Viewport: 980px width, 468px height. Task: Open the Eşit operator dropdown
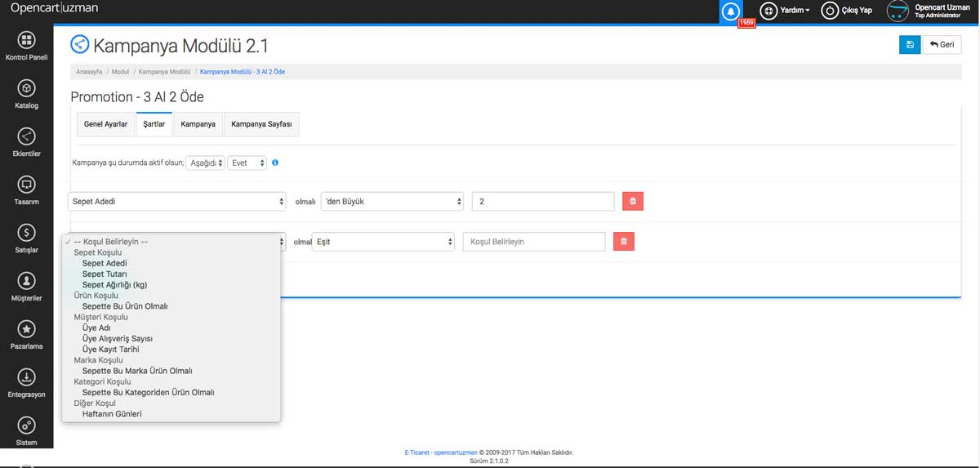click(x=384, y=242)
